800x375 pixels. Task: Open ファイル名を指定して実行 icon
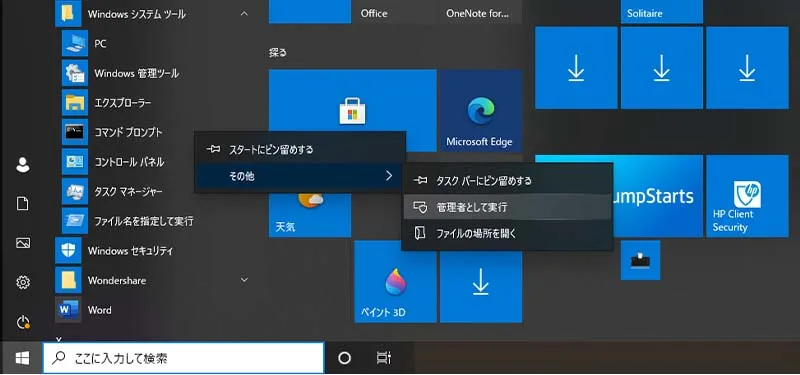75,221
